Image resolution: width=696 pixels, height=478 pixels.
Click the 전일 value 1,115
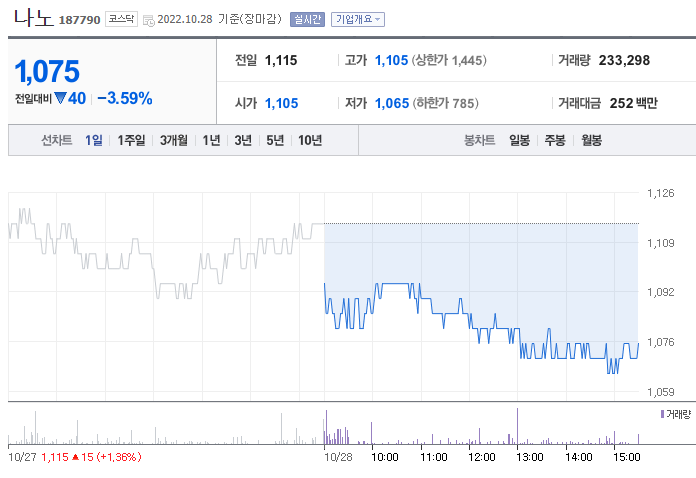coord(281,60)
